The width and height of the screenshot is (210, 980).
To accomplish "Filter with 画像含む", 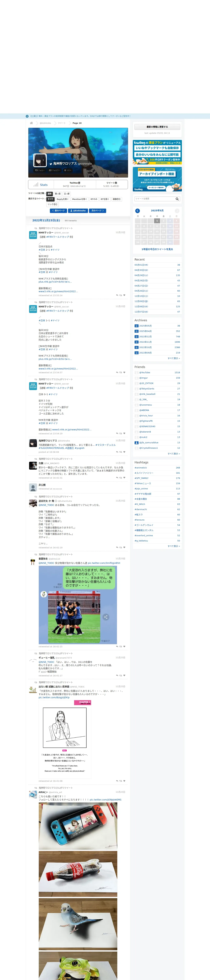I will [117, 199].
